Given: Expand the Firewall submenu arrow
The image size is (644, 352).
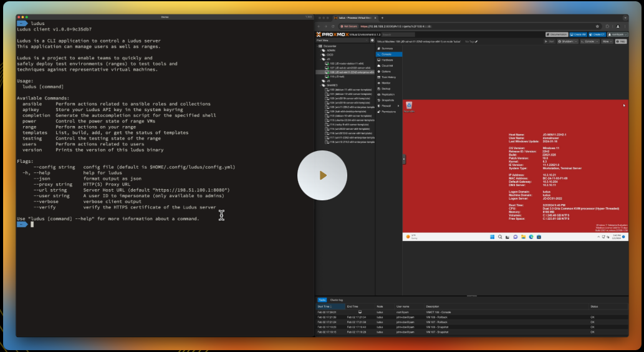Looking at the screenshot, I should [x=398, y=106].
